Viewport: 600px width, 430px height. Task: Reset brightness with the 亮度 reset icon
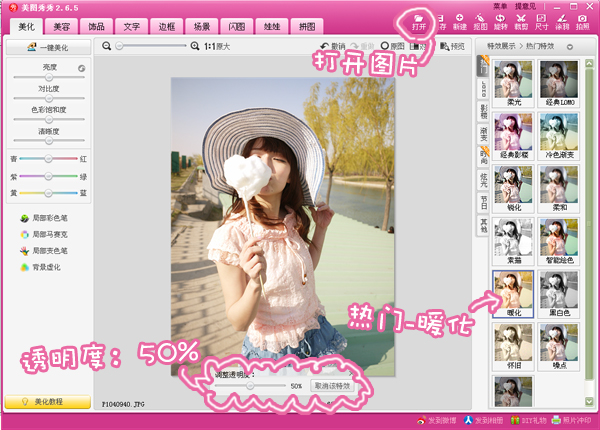82,69
